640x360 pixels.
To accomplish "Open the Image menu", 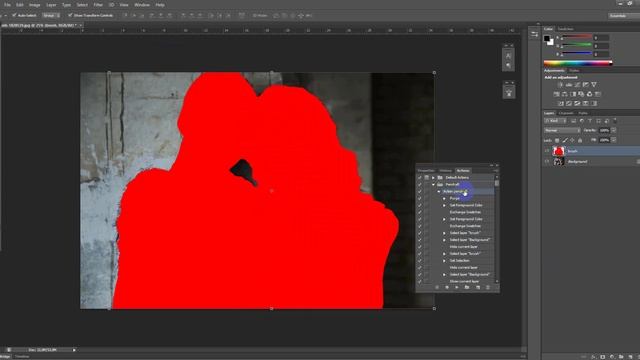I will [35, 5].
